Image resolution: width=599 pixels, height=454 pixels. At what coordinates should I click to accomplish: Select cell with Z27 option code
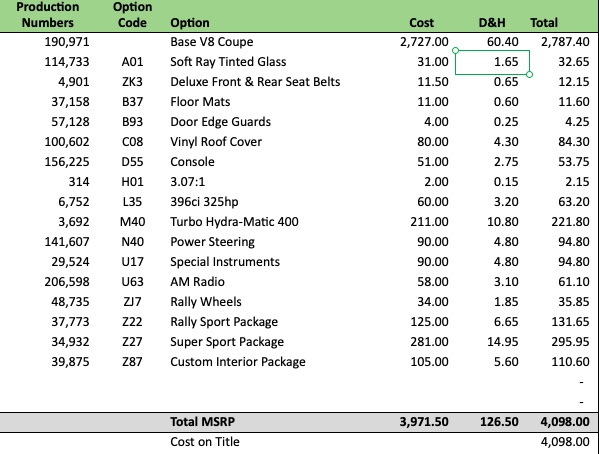(132, 342)
